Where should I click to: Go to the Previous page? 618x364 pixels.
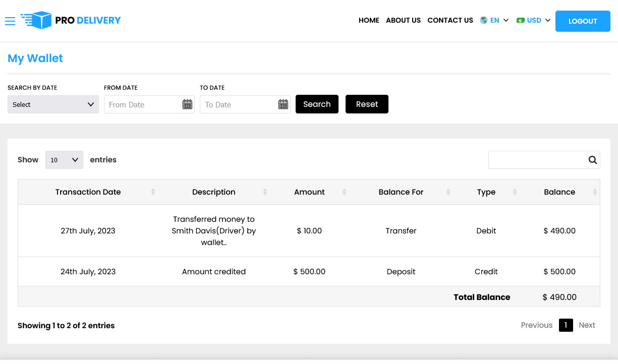[537, 325]
